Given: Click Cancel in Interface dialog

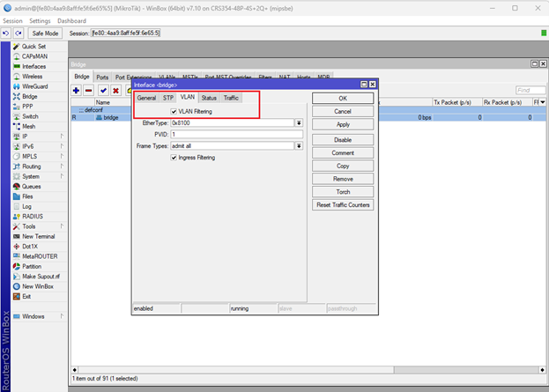Looking at the screenshot, I should point(343,112).
